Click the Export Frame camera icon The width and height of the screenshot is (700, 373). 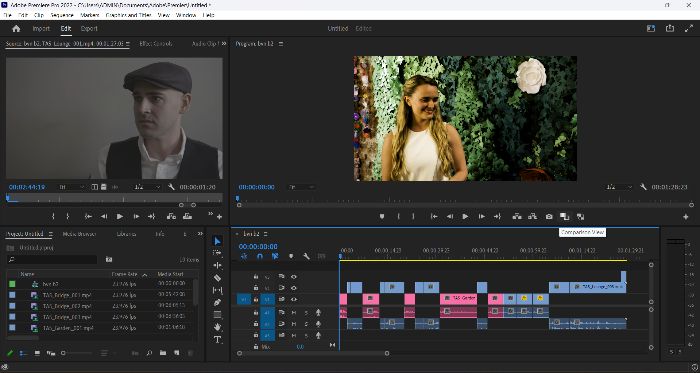549,216
